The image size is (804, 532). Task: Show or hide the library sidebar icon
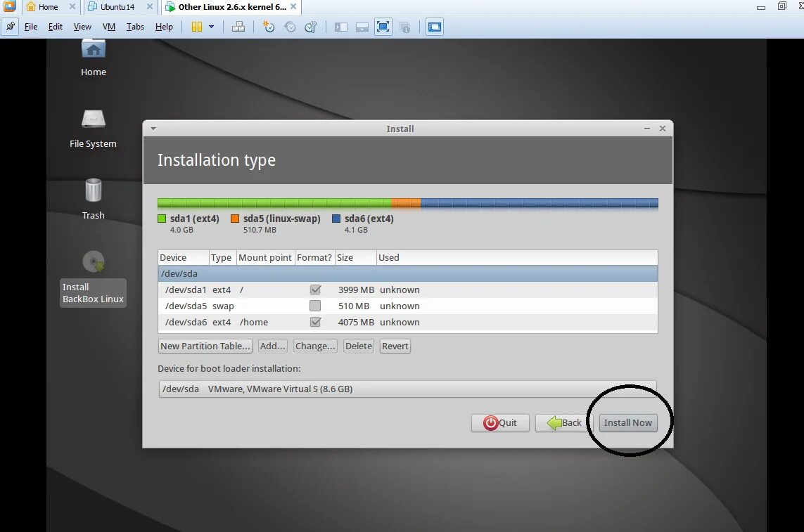(341, 27)
